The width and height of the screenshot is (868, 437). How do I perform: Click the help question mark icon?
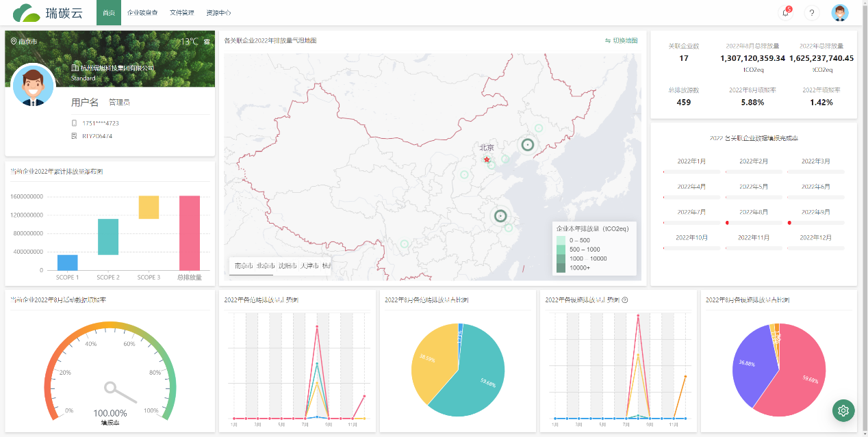[812, 13]
